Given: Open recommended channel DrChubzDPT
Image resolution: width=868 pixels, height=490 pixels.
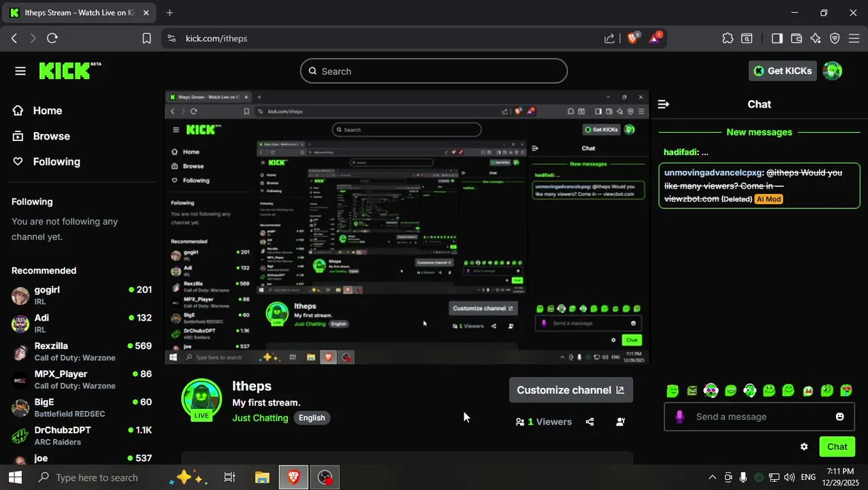Looking at the screenshot, I should pyautogui.click(x=82, y=436).
